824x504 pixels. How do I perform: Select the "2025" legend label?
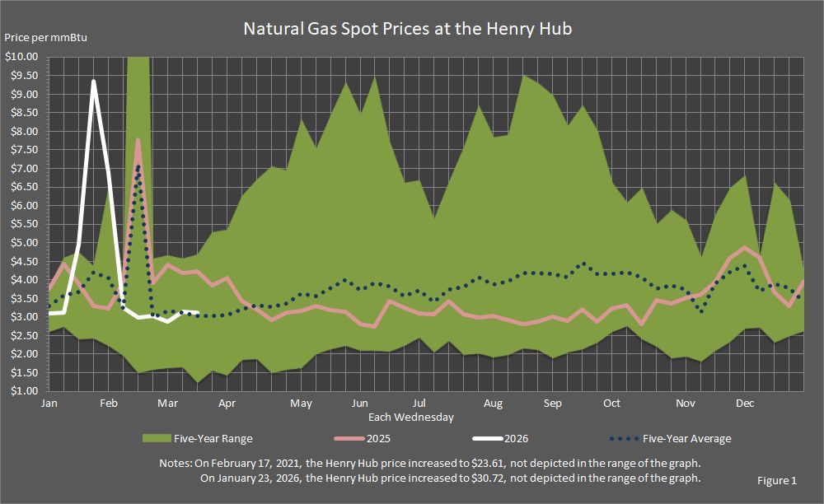(377, 438)
